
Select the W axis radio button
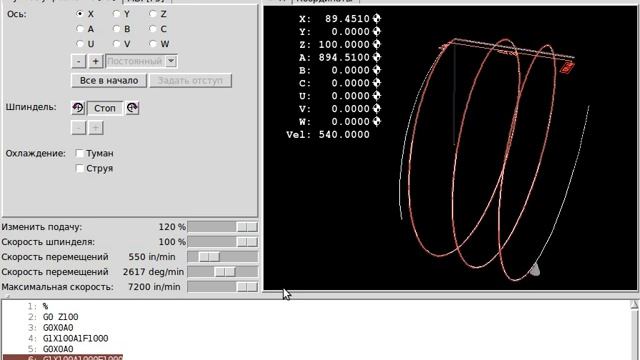point(153,44)
